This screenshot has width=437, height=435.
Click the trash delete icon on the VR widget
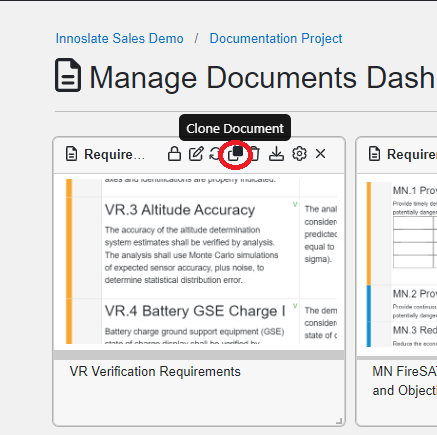[255, 154]
